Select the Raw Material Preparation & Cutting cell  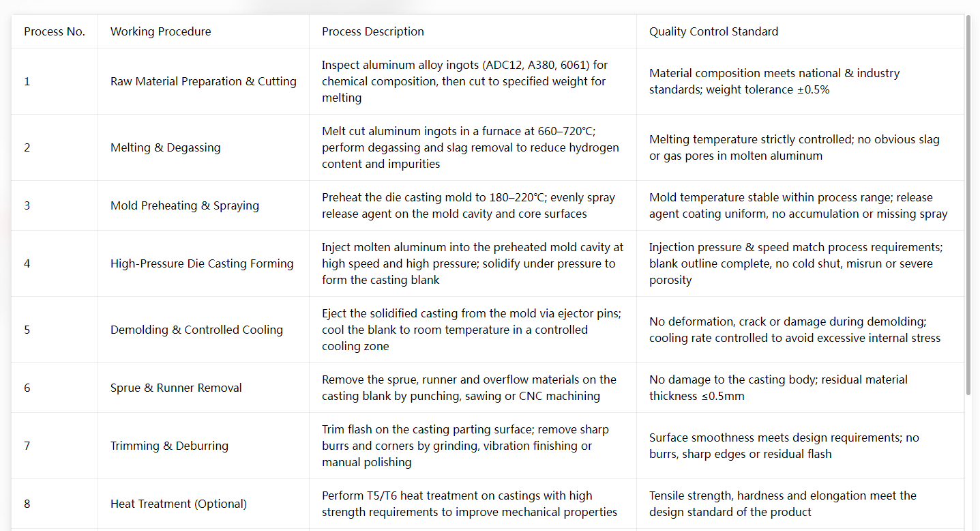[x=203, y=81]
